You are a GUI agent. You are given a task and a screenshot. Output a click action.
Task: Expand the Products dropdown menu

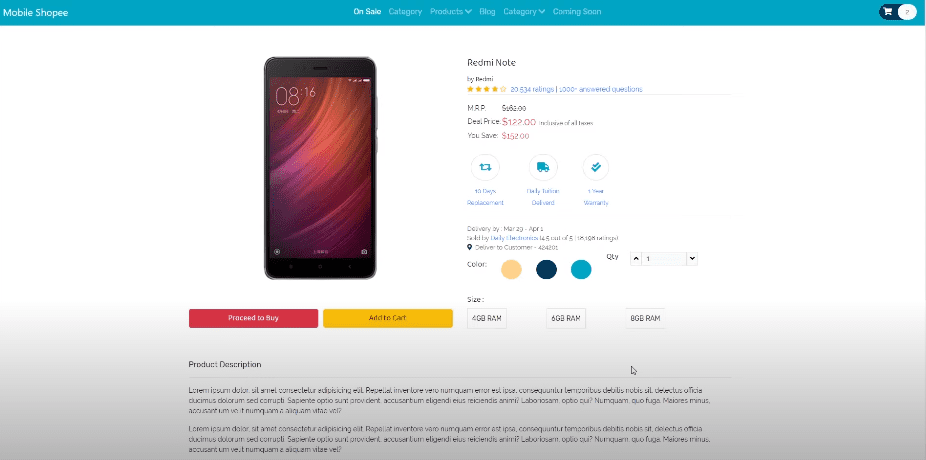click(x=451, y=11)
